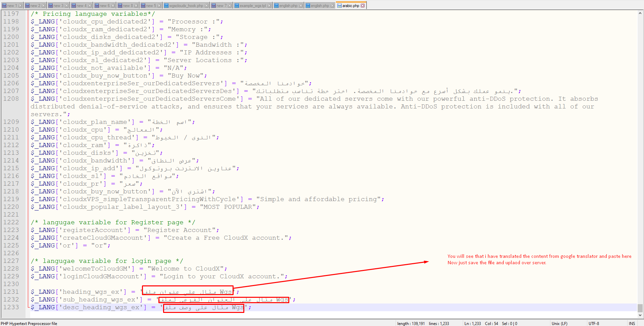
Task: Toggle INS insert mode in status bar
Action: point(632,323)
